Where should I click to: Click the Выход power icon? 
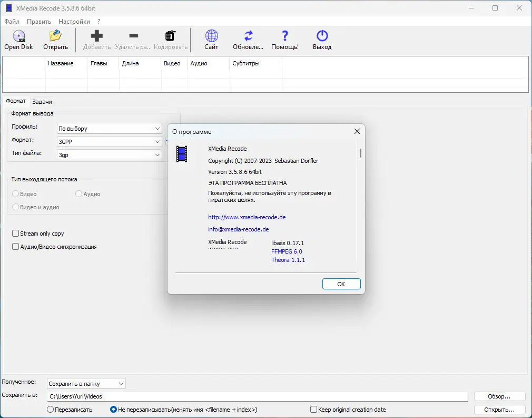pyautogui.click(x=322, y=36)
